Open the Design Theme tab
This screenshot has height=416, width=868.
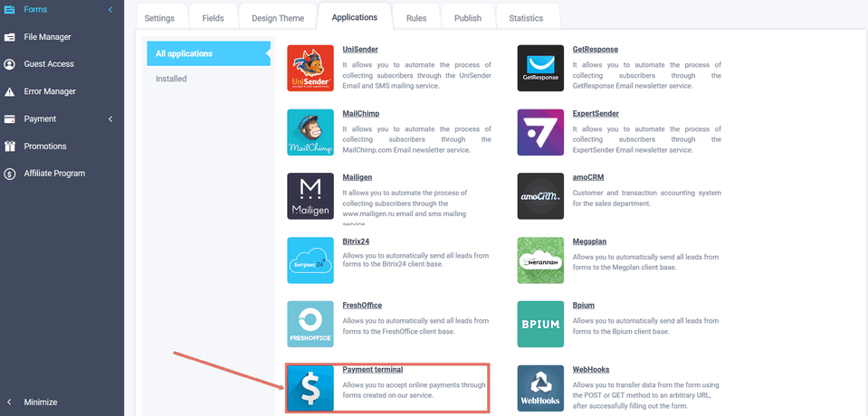click(277, 17)
